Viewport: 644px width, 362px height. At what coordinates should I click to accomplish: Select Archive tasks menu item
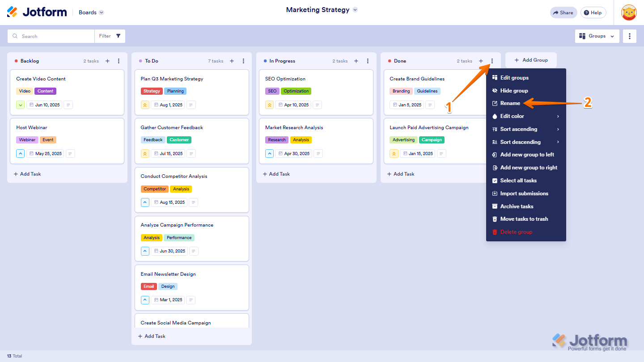click(526, 206)
